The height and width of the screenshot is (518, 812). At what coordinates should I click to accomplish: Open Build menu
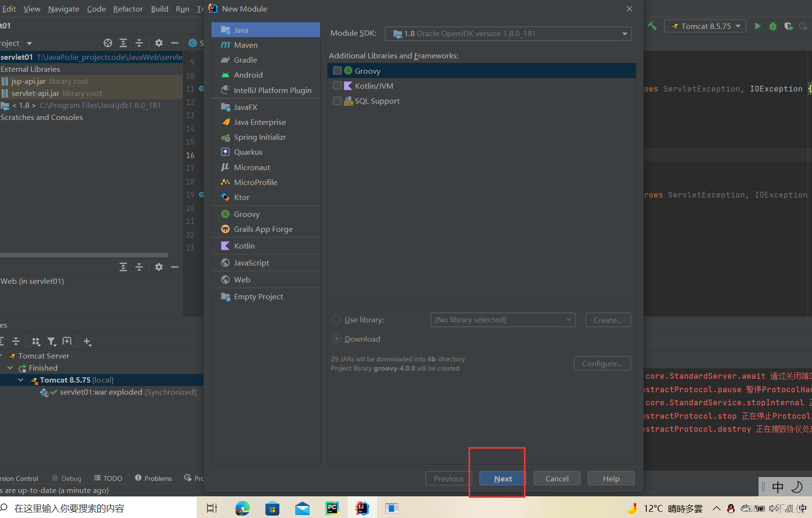(159, 9)
